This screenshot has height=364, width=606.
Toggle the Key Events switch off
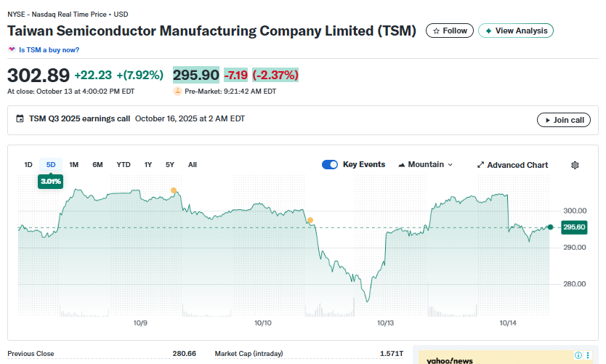pos(330,164)
